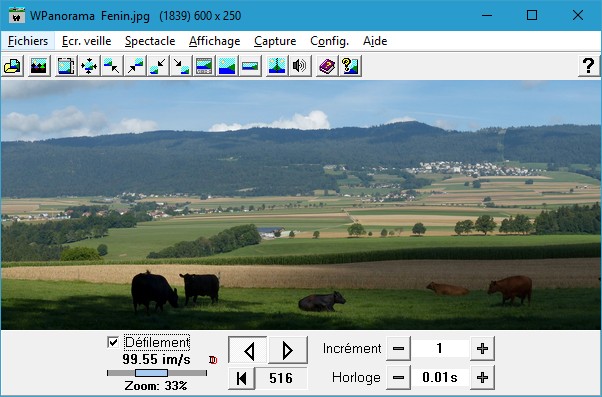602x397 pixels.
Task: Toggle sound with the speaker icon
Action: pyautogui.click(x=300, y=66)
